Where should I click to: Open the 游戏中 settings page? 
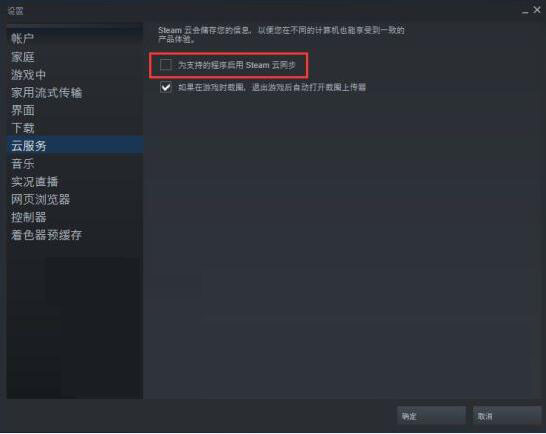[28, 75]
